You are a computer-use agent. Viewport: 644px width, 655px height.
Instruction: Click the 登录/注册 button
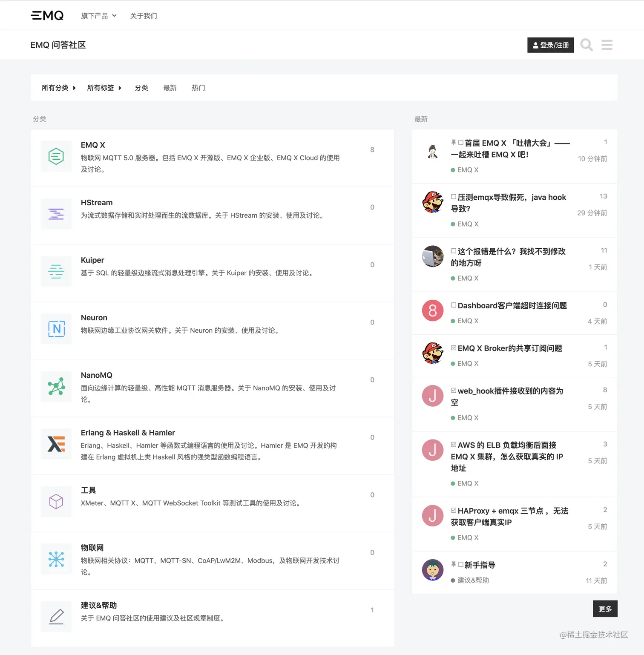point(550,45)
